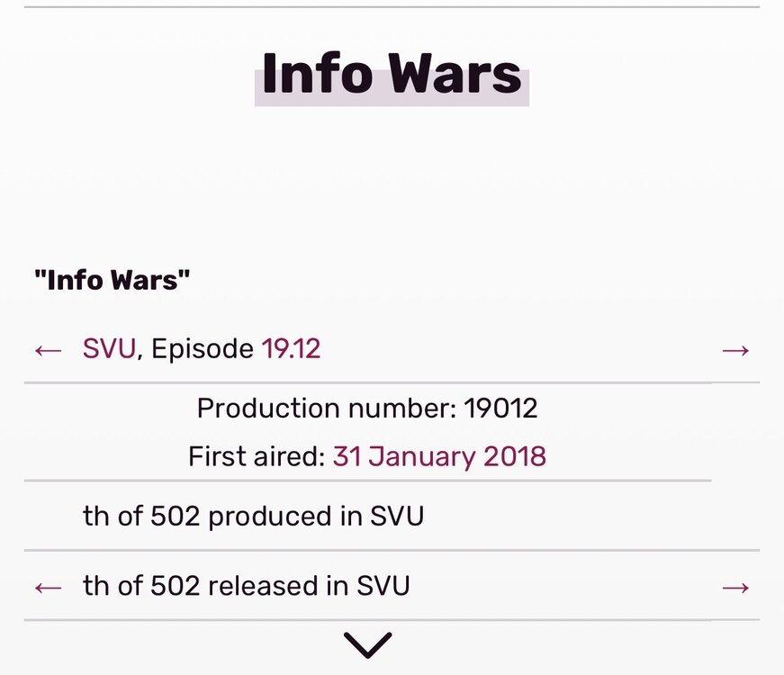Click SVU at end of the released row
The image size is (784, 675).
pos(383,587)
